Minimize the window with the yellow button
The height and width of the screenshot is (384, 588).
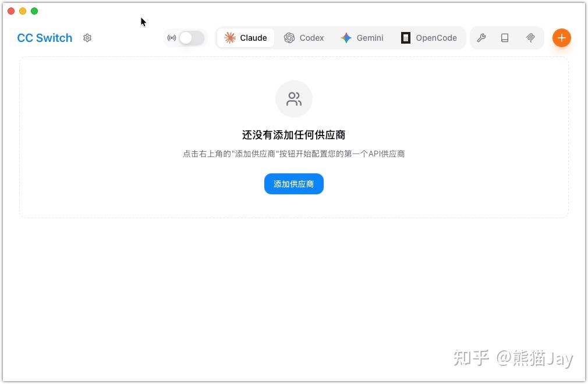(23, 10)
